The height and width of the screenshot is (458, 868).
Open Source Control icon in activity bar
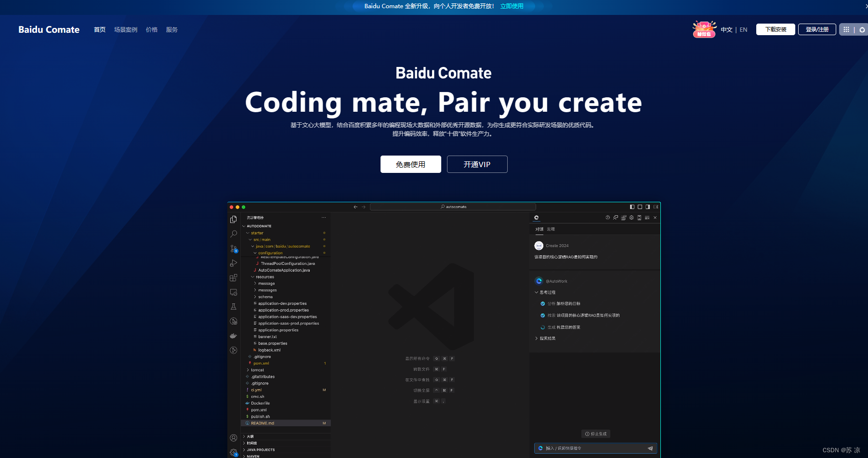click(x=234, y=249)
